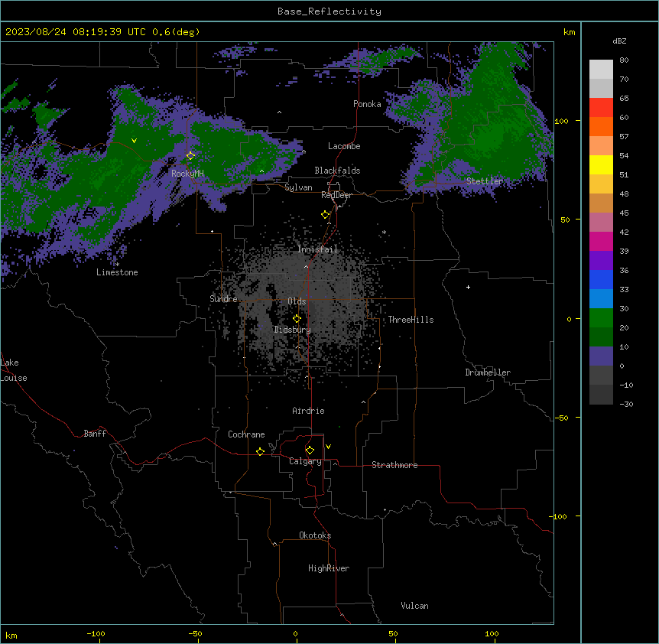The height and width of the screenshot is (644, 659).
Task: Select the yellow diamond marker south of RedDeer
Action: 326,215
